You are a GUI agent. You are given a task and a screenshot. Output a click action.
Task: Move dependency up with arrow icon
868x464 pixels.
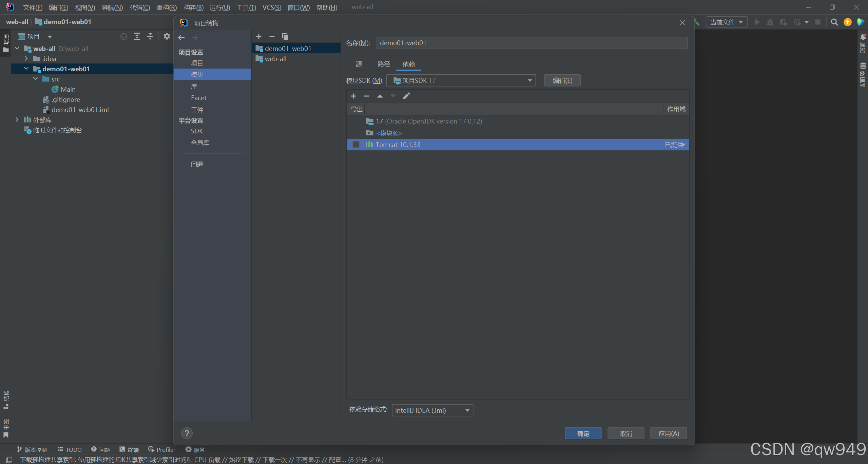coord(380,96)
